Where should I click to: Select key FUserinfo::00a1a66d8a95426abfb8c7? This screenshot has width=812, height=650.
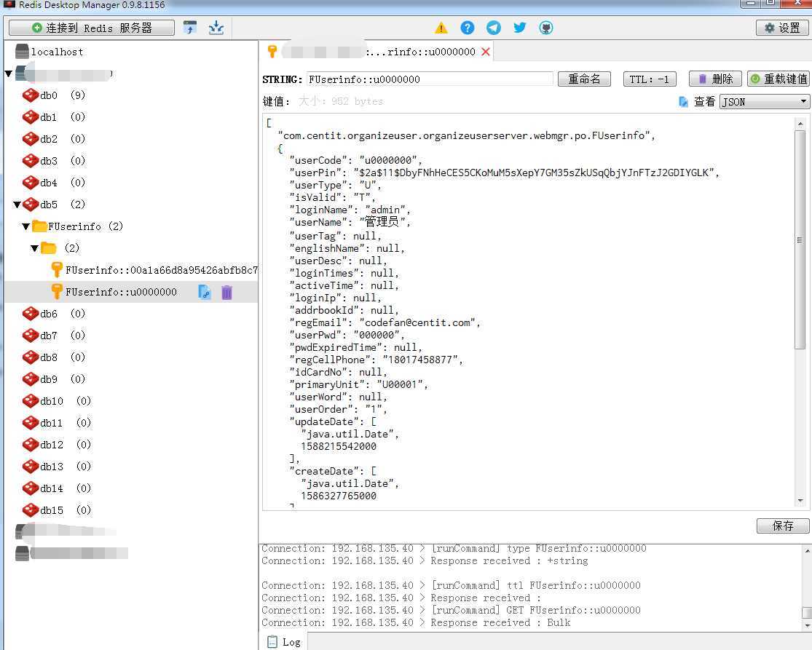click(154, 270)
